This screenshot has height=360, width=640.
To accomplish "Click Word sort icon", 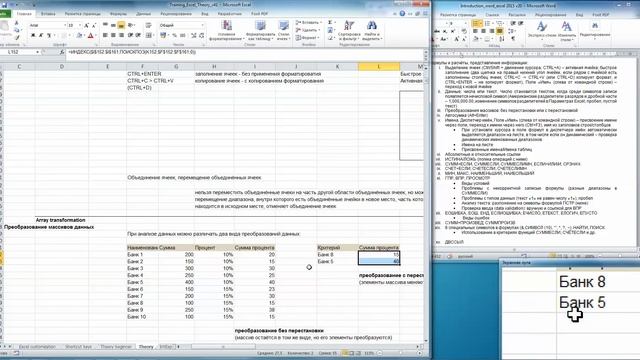I will (x=502, y=39).
